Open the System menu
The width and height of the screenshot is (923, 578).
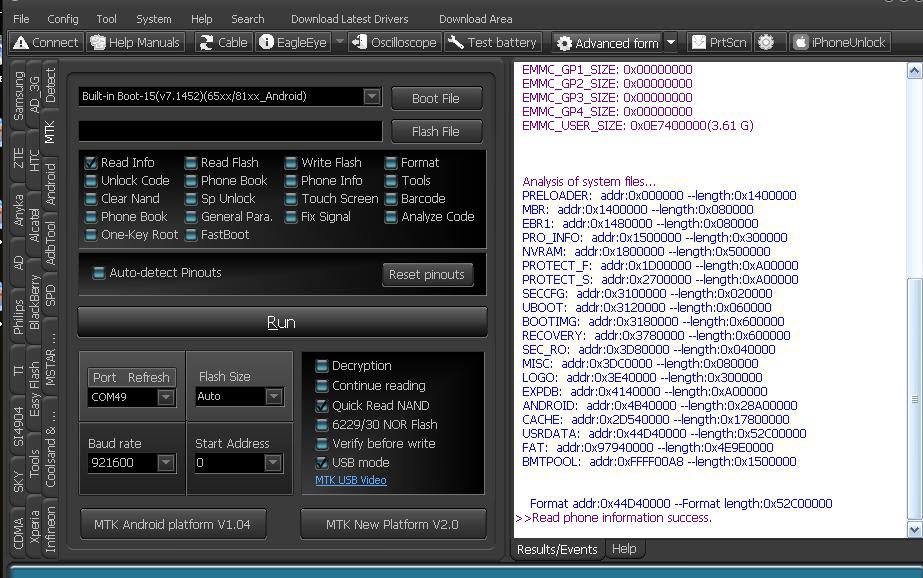point(154,19)
